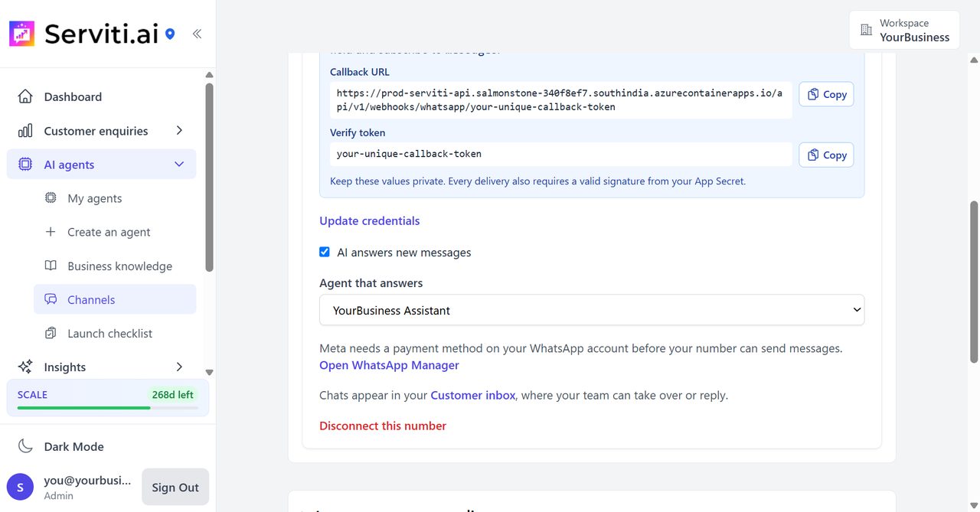The width and height of the screenshot is (980, 512).
Task: Click the Launch checklist clipboard icon
Action: tap(51, 333)
